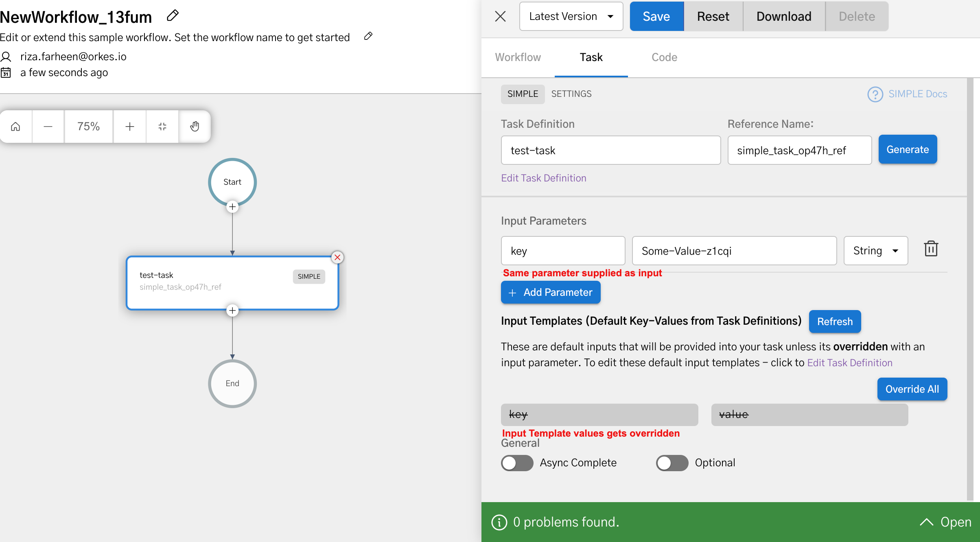Add a task below Start node via plus icon
The image size is (980, 542).
[x=232, y=206]
